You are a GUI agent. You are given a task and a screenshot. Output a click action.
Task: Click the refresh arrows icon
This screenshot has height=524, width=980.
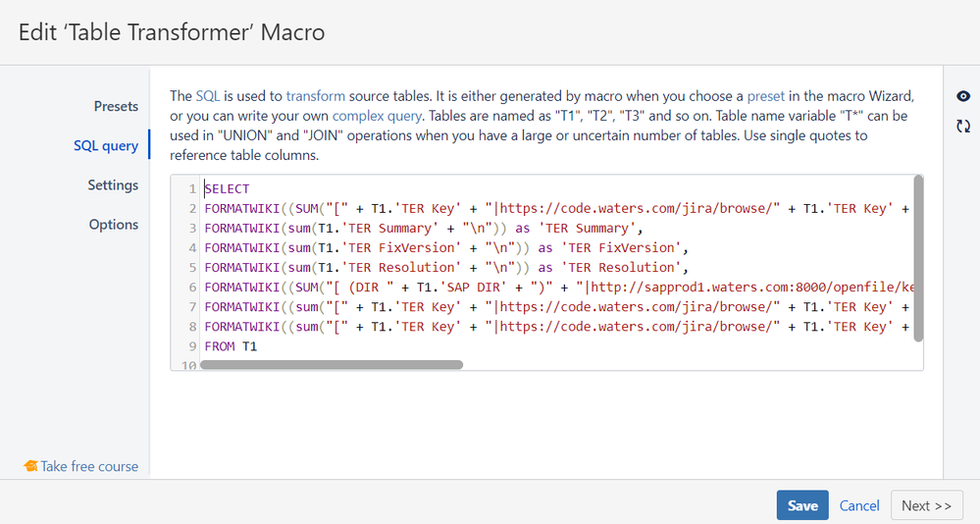[x=963, y=127]
